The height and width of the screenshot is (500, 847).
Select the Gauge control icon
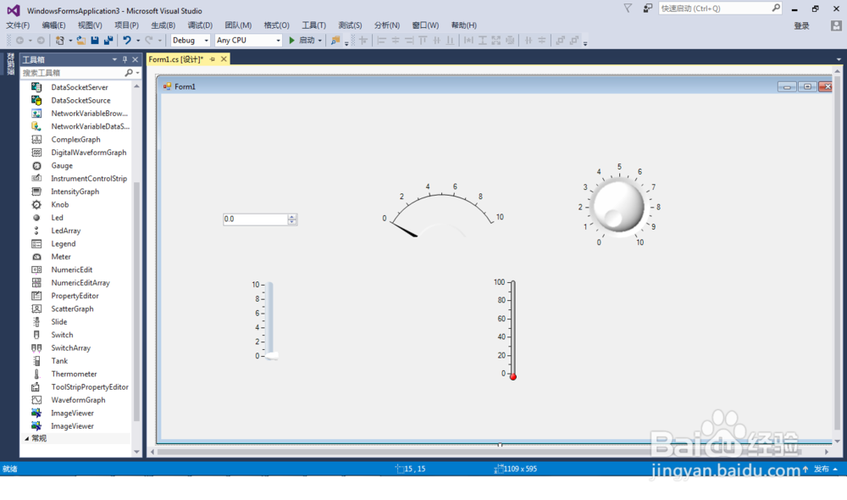[36, 165]
